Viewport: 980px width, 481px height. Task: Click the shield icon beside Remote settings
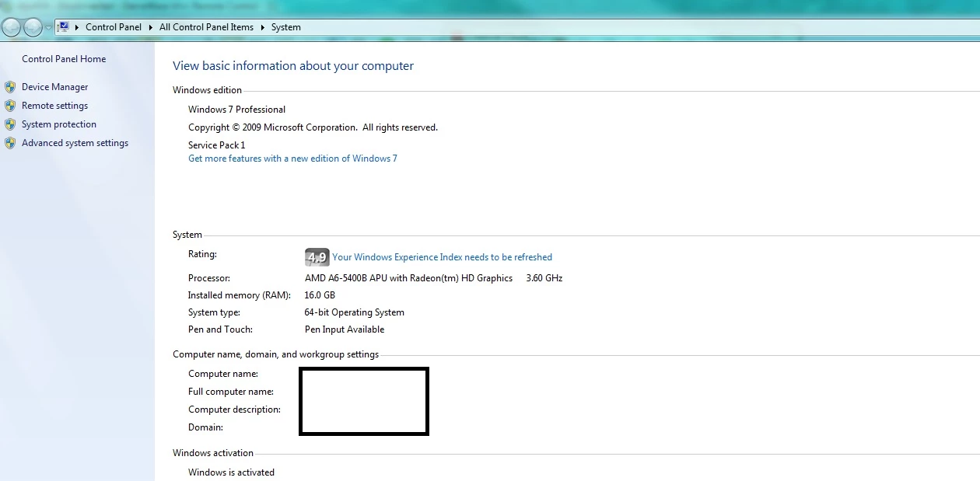coord(10,106)
